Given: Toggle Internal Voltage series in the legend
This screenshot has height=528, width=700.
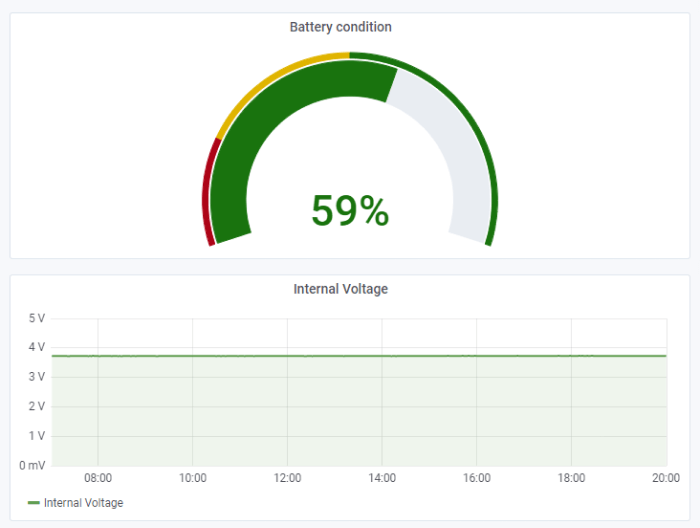Looking at the screenshot, I should pos(83,503).
